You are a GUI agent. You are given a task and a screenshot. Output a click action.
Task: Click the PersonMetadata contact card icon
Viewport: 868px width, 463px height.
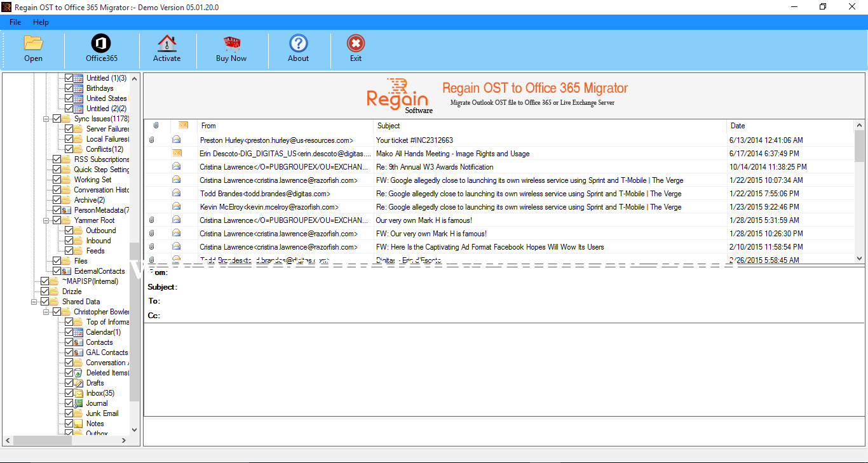point(67,210)
